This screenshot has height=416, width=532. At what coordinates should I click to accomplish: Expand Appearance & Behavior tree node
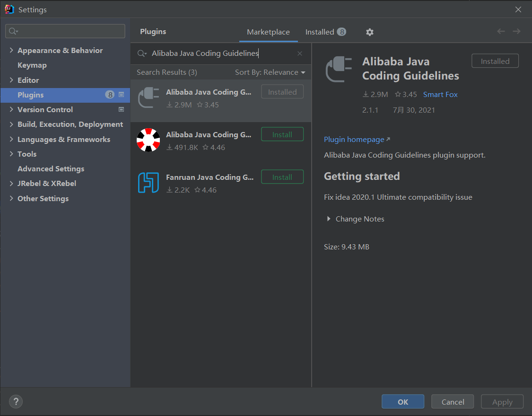click(x=11, y=50)
